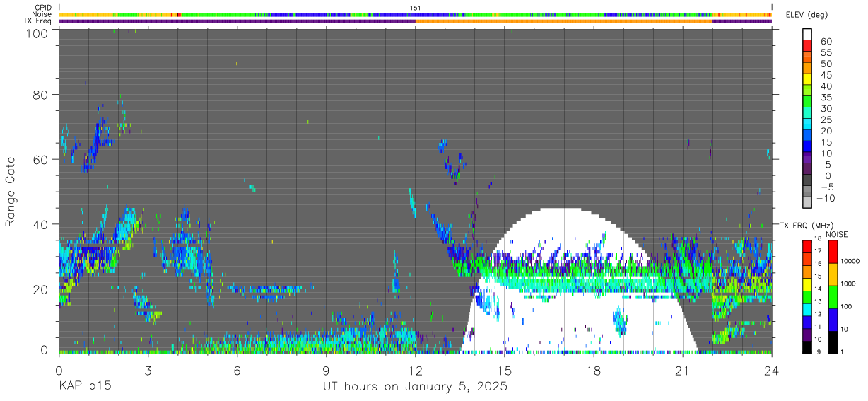Click the 1 label on NOISE scale
Viewport: 868px width, 401px height.
[x=841, y=351]
